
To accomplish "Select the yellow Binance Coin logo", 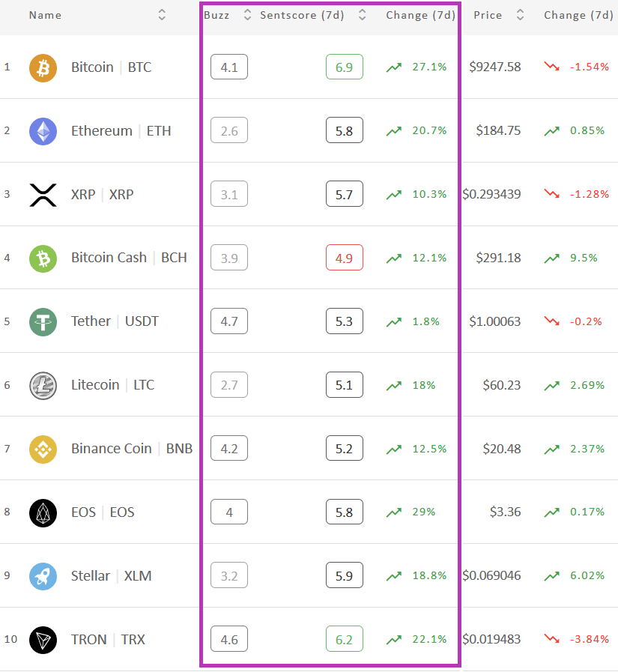I will (43, 449).
